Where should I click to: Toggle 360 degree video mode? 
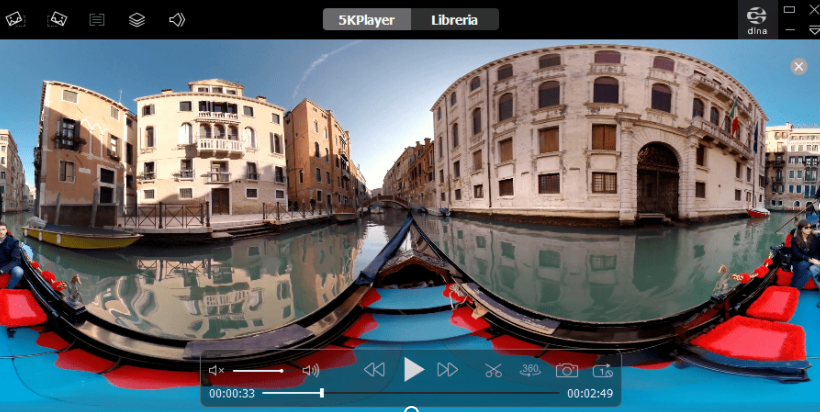530,370
